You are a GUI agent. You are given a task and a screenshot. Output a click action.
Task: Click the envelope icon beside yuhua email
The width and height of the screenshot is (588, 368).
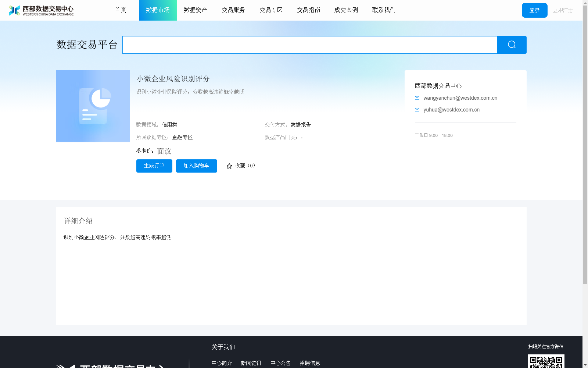417,110
